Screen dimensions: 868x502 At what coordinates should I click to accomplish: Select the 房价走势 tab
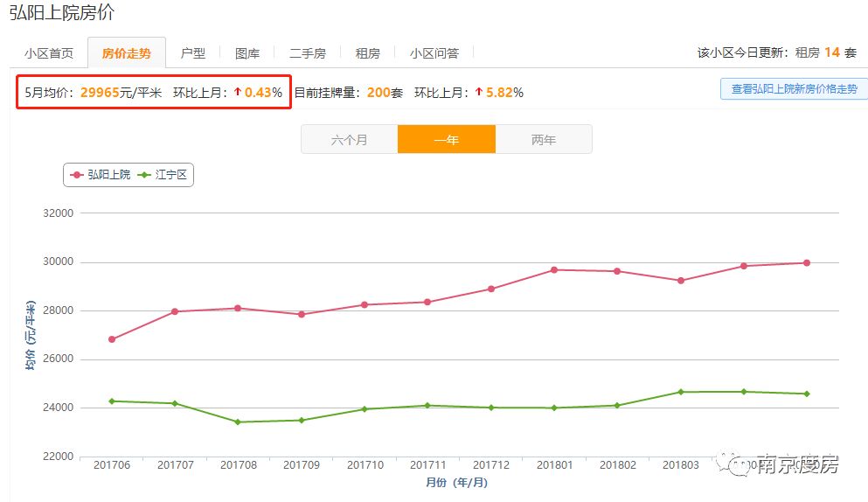tap(126, 53)
